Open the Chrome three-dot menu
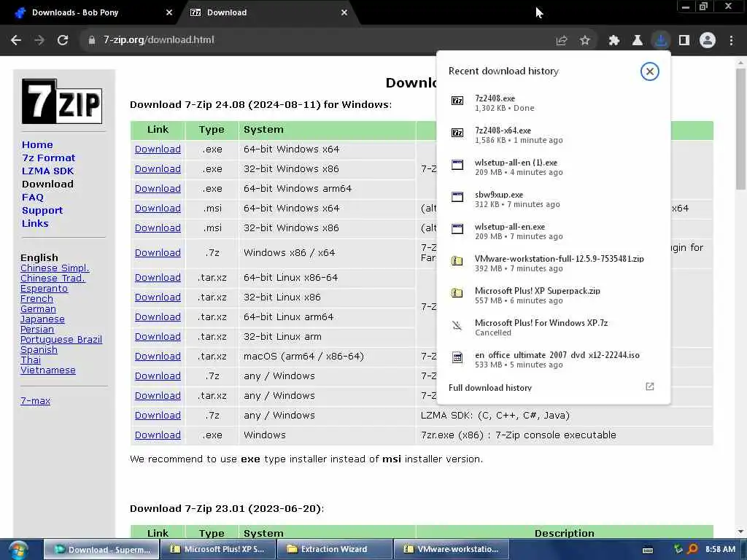 pos(731,41)
